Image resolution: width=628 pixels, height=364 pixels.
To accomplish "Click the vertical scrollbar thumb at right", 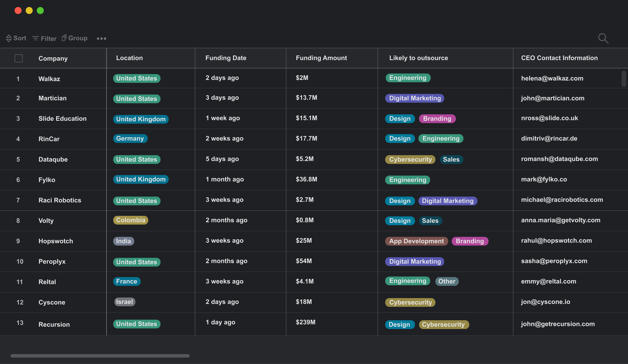I will click(624, 79).
